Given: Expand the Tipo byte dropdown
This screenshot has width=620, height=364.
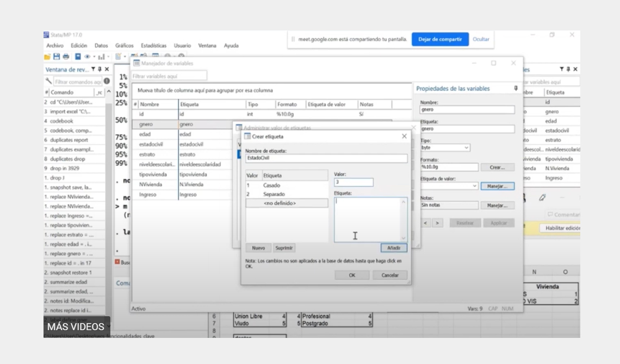Looking at the screenshot, I should (467, 148).
